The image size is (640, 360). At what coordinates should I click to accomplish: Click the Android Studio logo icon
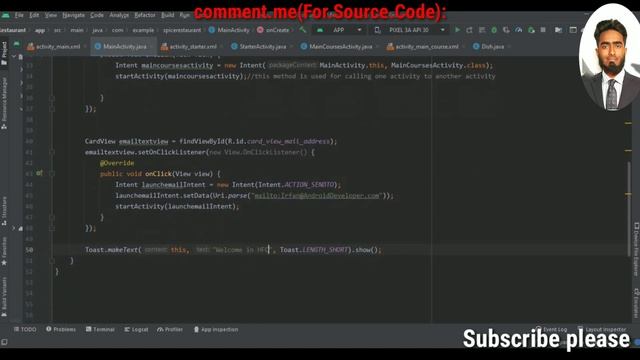[5, 15]
